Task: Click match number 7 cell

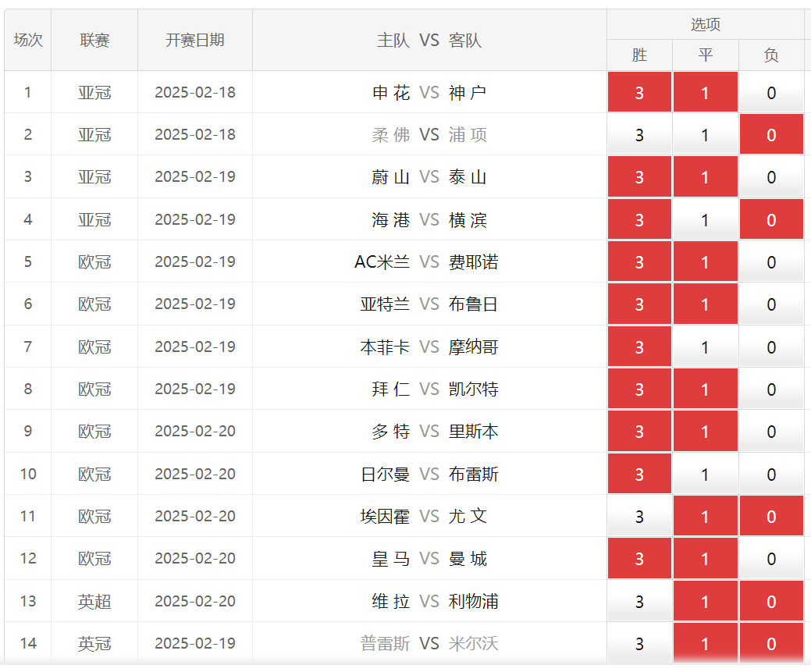Action: tap(28, 347)
